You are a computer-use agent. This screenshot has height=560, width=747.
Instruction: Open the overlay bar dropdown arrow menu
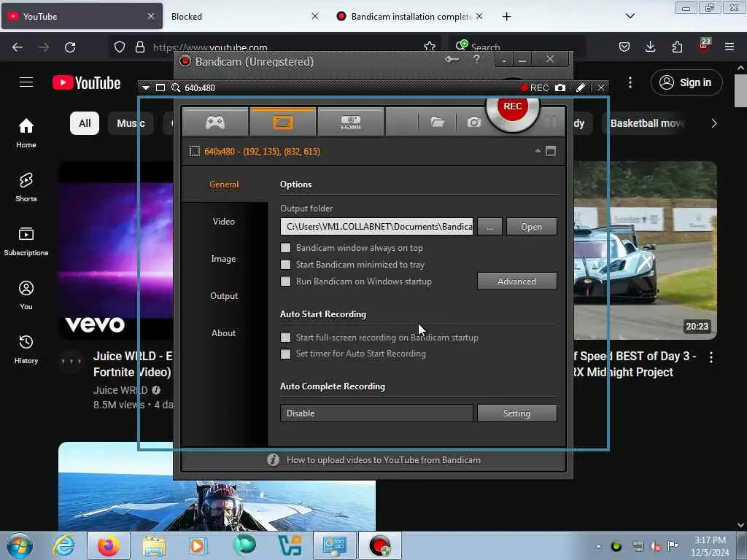146,87
